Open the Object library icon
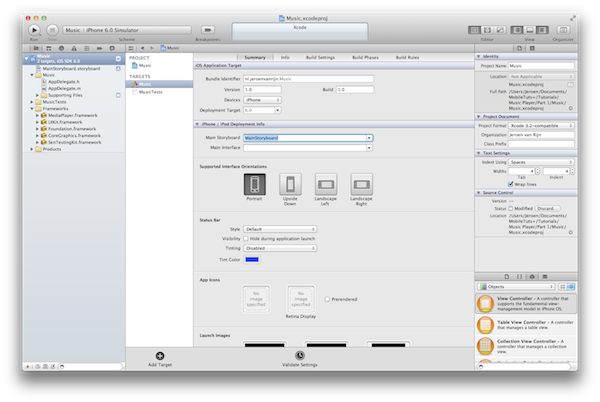This screenshot has height=402, width=600. click(532, 277)
